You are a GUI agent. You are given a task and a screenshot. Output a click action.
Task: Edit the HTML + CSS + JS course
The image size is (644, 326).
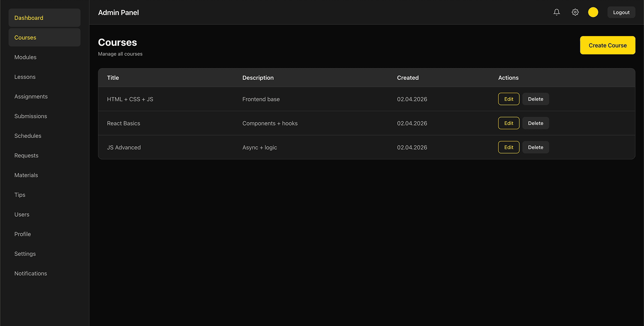click(x=508, y=99)
